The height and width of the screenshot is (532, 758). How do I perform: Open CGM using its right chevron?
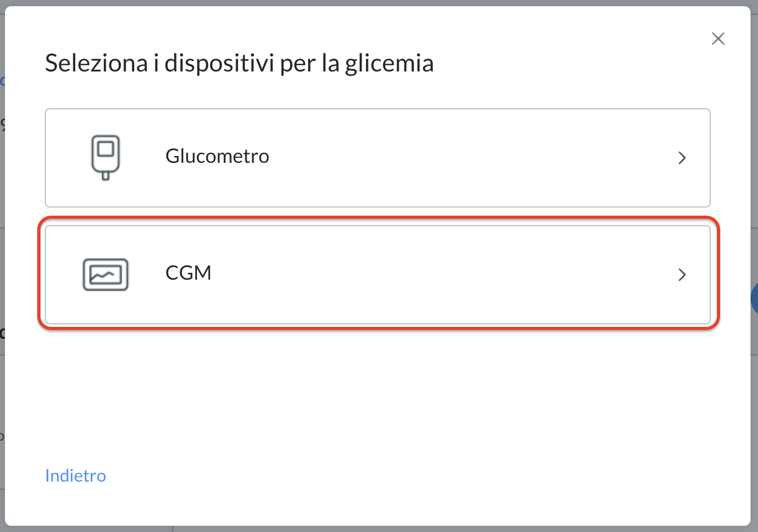(x=682, y=275)
